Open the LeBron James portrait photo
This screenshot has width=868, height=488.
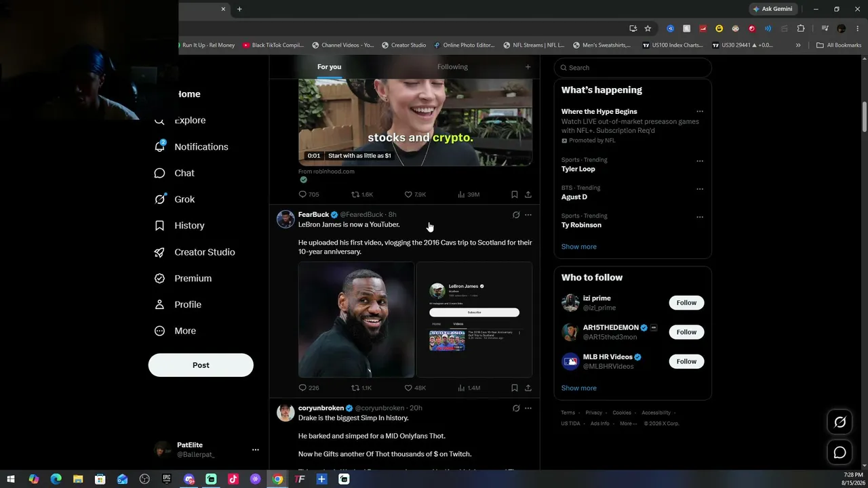tap(356, 320)
